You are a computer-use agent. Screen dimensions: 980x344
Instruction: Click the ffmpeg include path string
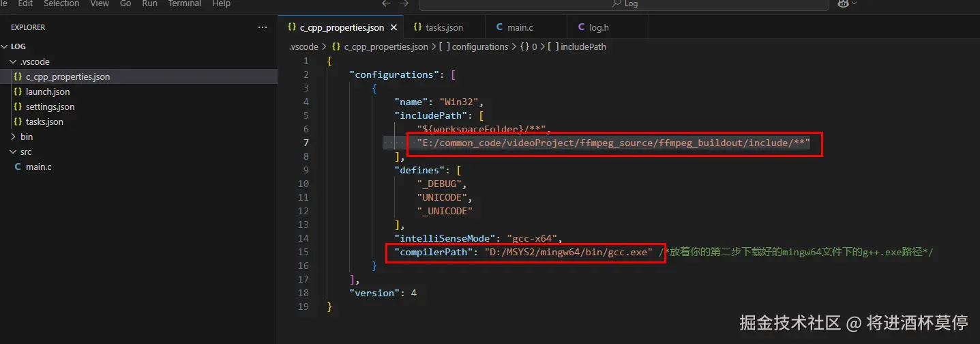(614, 143)
